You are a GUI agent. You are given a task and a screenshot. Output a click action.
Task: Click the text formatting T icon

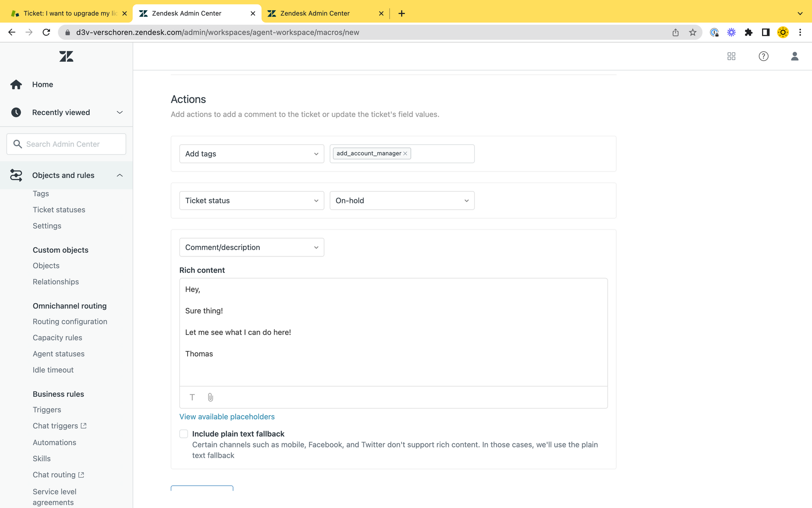[192, 397]
